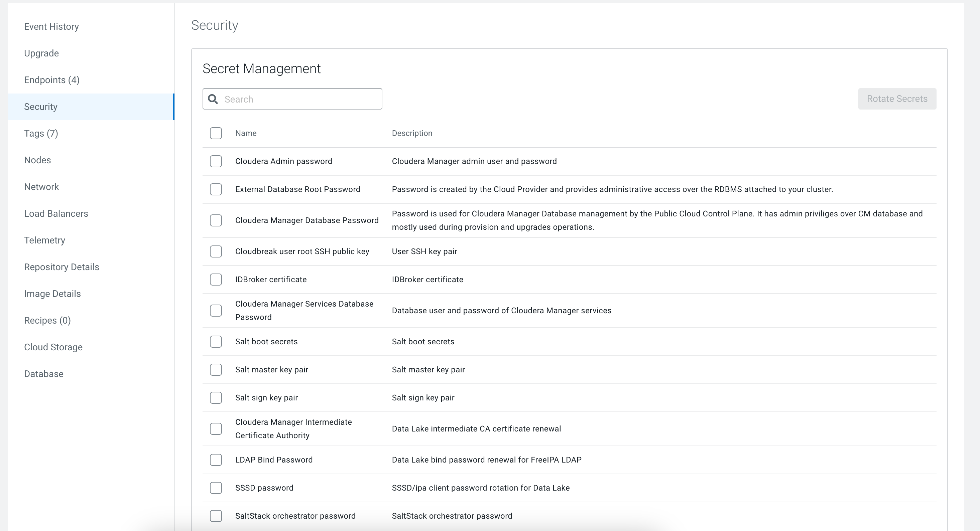This screenshot has height=531, width=980.
Task: Tick External Database Root Password checkbox
Action: (x=216, y=189)
